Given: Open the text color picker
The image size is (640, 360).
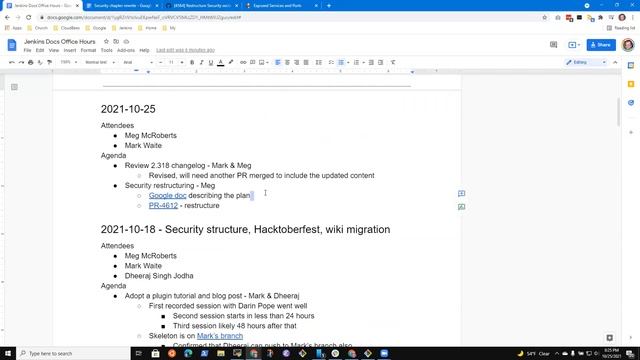Looking at the screenshot, I should (x=220, y=62).
